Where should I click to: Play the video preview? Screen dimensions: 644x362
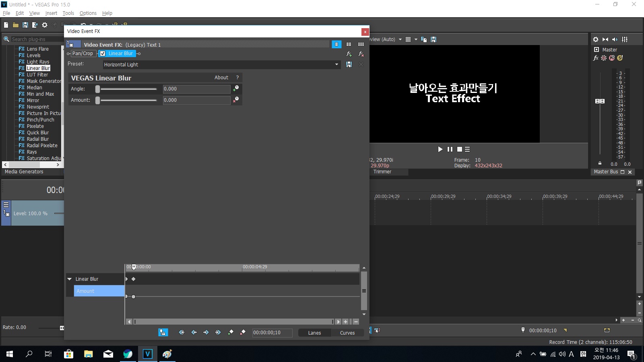[x=440, y=149]
